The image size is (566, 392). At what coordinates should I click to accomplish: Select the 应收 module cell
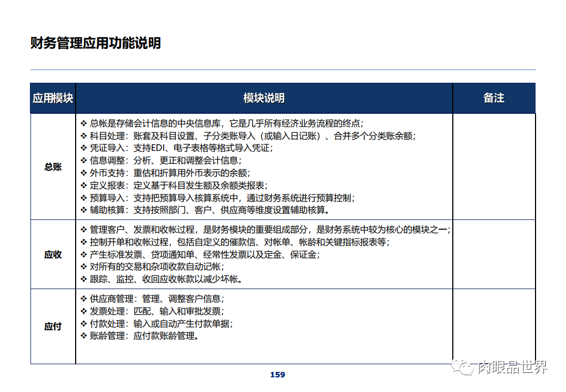tap(53, 254)
